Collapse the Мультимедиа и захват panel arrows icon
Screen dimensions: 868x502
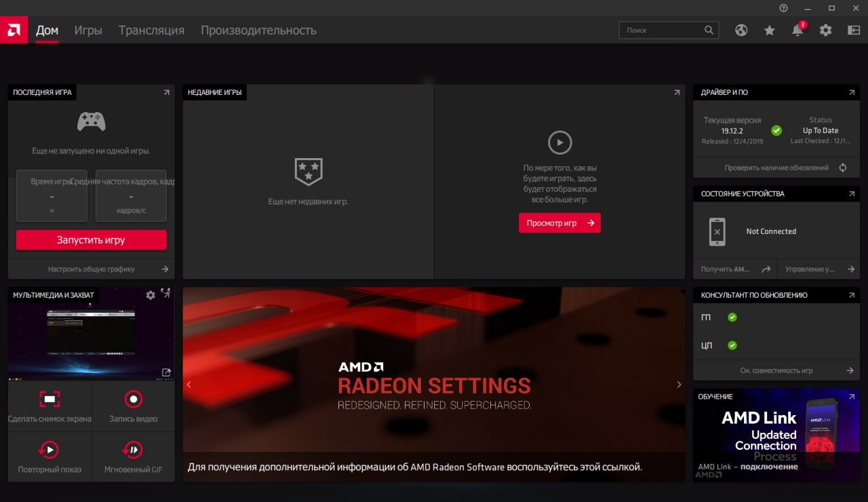coord(166,293)
